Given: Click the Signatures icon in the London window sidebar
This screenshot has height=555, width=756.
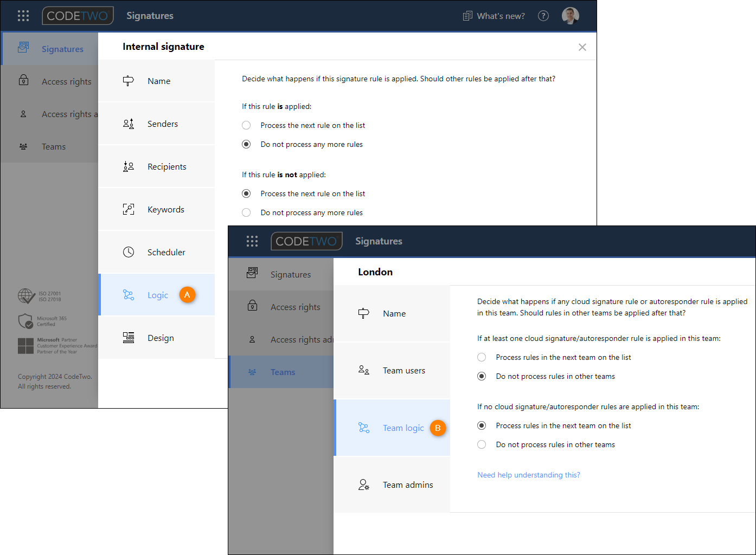Looking at the screenshot, I should 252,273.
